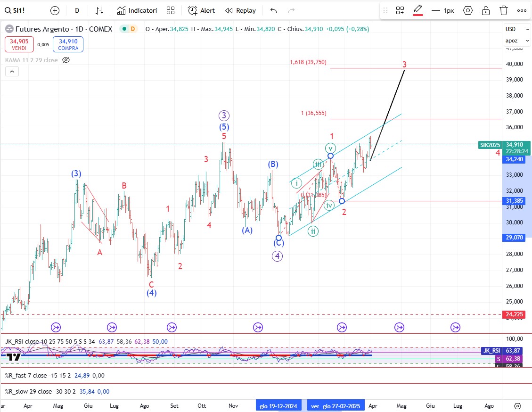Click the JK_RSI indicator legend title
532x412 pixels.
(x=50, y=341)
